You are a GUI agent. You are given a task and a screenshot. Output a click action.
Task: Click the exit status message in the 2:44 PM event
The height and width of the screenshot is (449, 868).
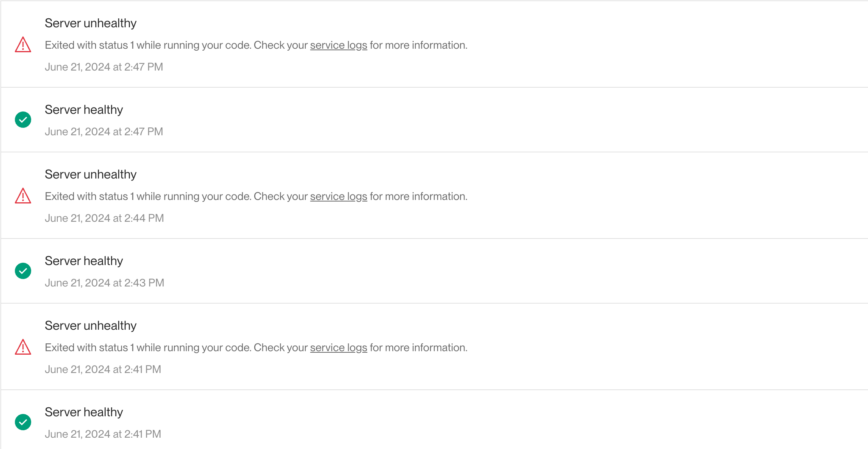(x=256, y=196)
